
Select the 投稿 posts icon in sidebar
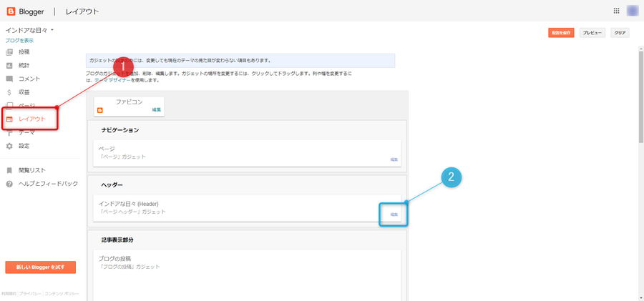(9, 52)
